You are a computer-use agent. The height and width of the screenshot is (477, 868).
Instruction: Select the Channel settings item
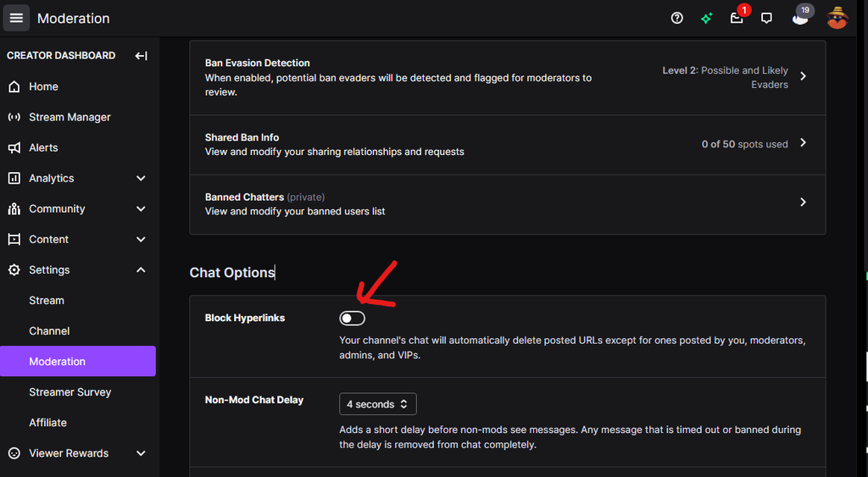[x=49, y=330]
